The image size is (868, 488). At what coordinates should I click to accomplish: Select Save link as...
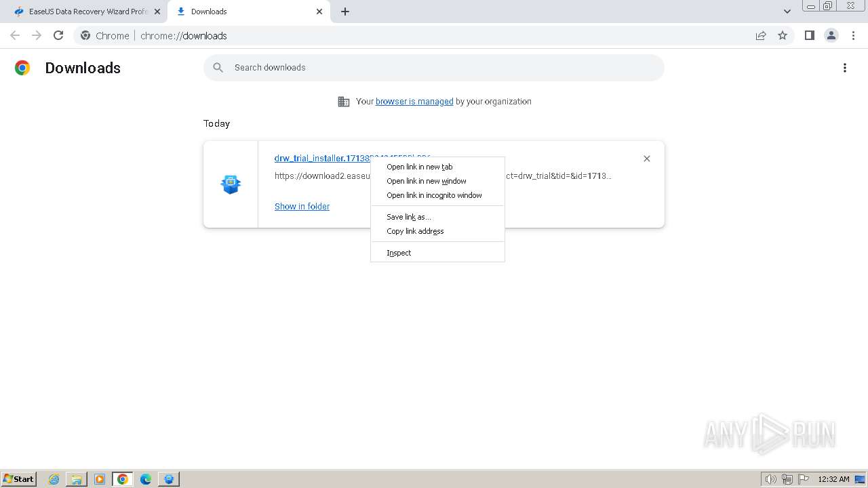(437, 217)
